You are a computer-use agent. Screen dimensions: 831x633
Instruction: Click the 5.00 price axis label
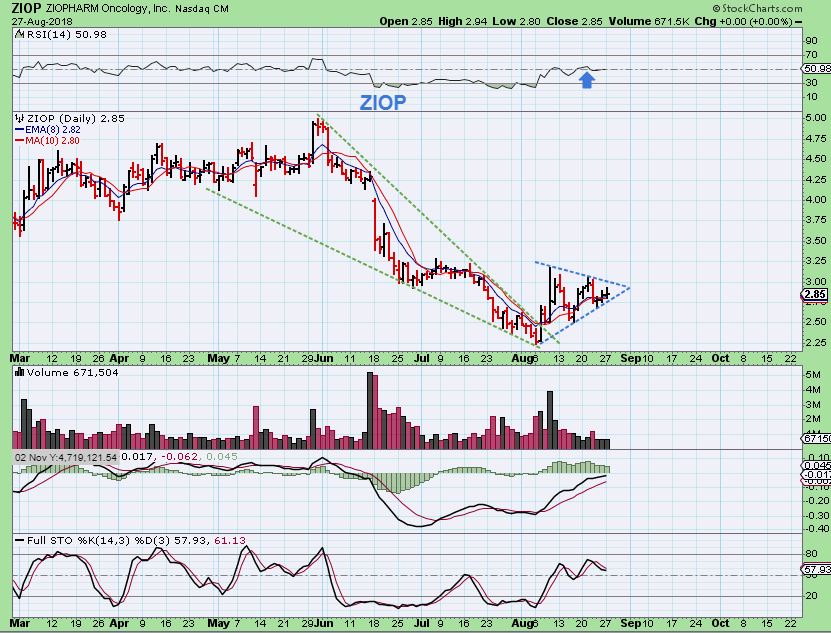(816, 118)
